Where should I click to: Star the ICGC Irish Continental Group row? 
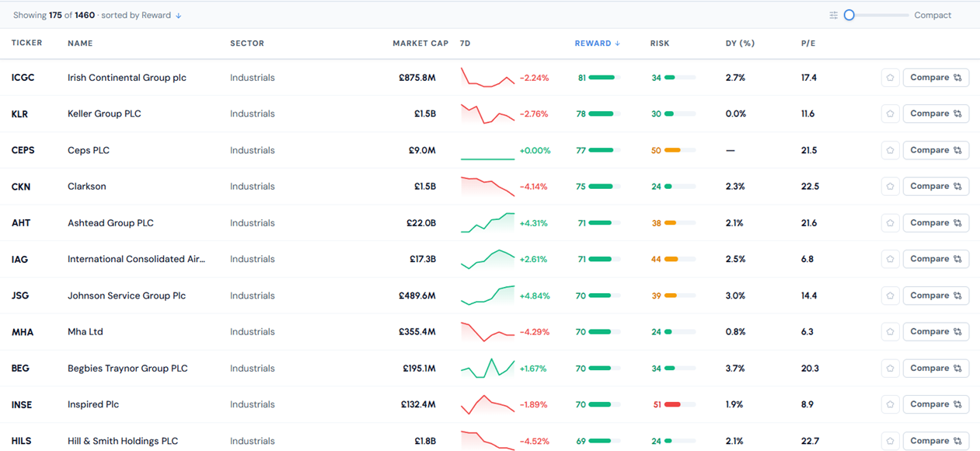[x=890, y=78]
